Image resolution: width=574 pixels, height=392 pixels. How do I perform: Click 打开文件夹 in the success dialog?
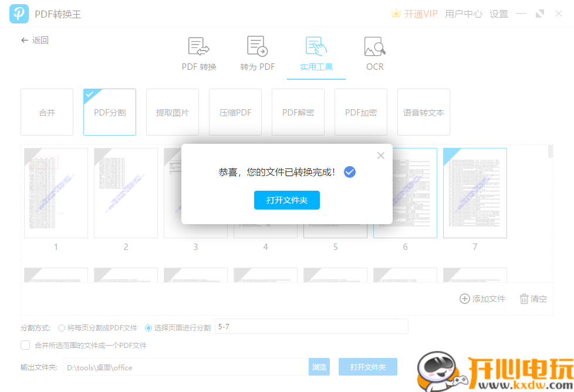[287, 200]
